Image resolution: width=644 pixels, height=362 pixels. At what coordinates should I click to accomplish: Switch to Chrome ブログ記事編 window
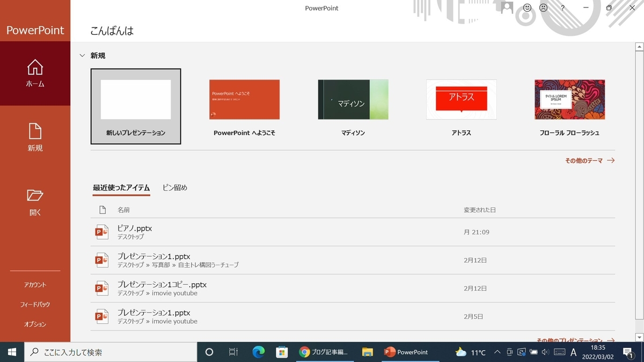coord(324,352)
